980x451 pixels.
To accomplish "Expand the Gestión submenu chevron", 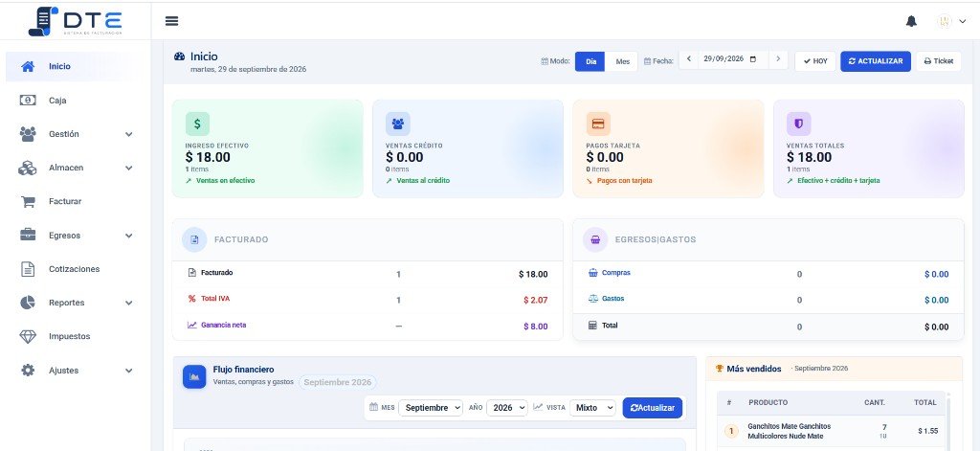I will pyautogui.click(x=129, y=134).
